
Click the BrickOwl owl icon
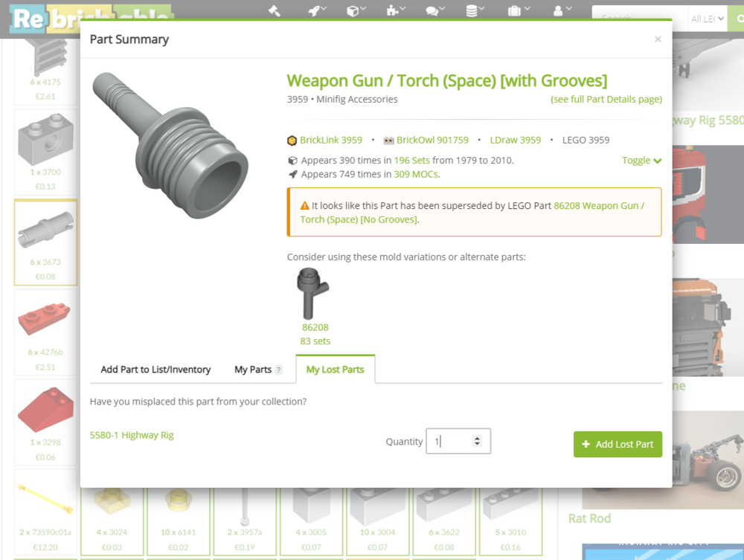388,141
